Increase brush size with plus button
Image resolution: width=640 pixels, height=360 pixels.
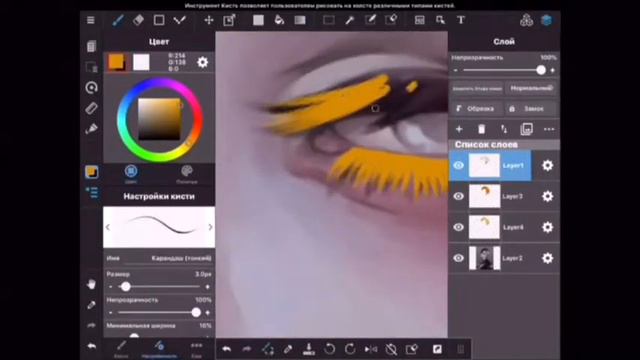click(208, 287)
